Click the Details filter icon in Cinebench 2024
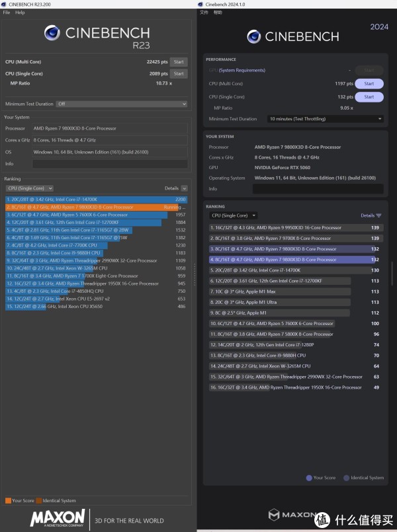397x532 pixels. click(379, 215)
